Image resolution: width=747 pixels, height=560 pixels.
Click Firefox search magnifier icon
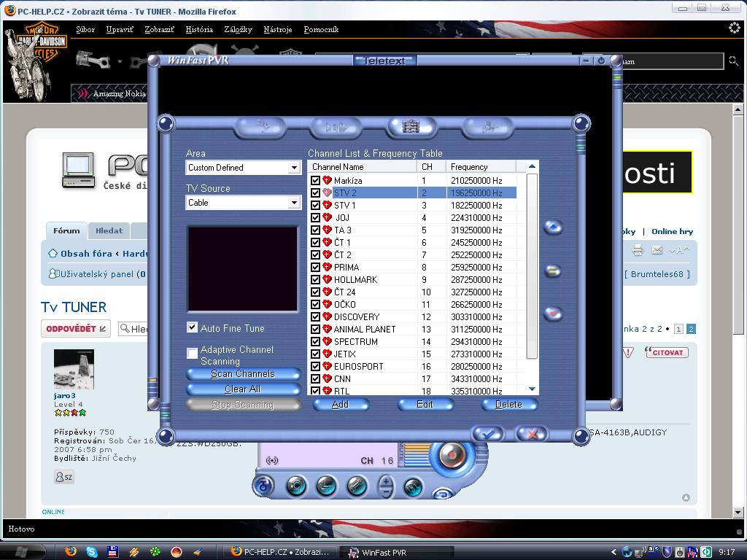coord(734,61)
